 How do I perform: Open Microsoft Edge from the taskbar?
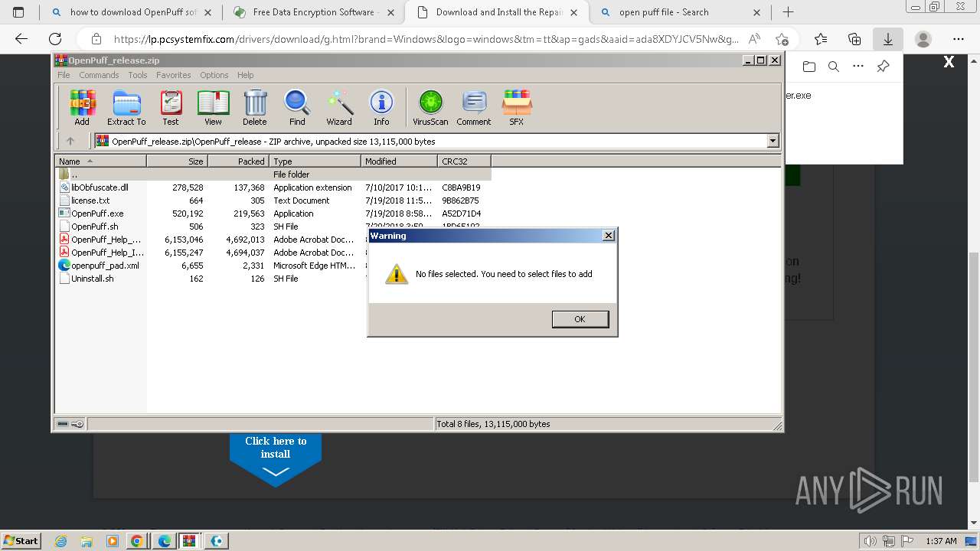pyautogui.click(x=164, y=540)
